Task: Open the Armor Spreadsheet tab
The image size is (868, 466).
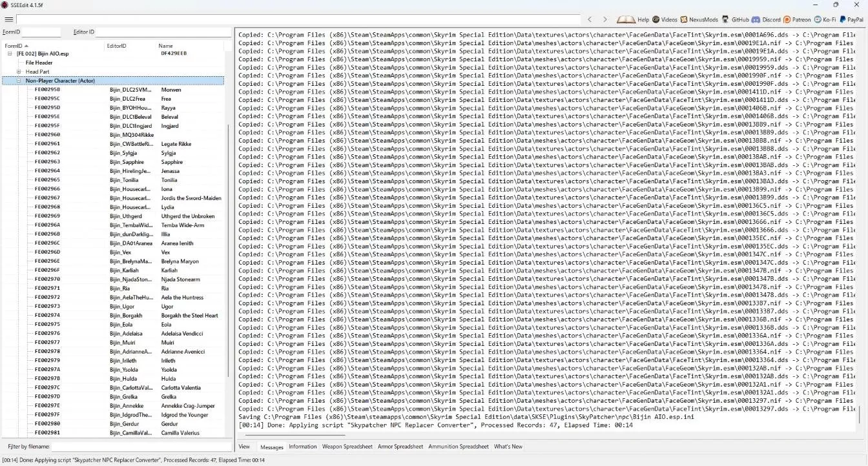Action: [x=400, y=447]
